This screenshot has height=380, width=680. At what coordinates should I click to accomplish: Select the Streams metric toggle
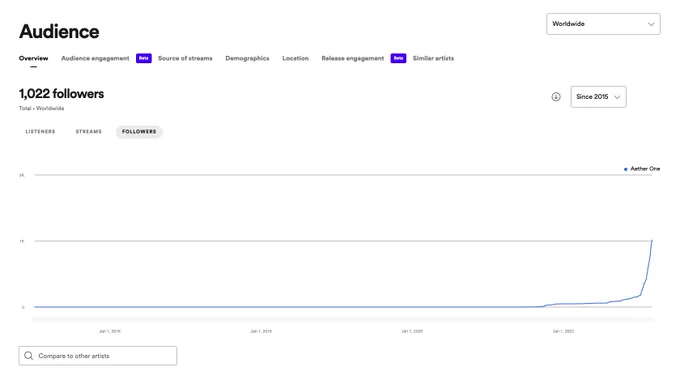[88, 131]
